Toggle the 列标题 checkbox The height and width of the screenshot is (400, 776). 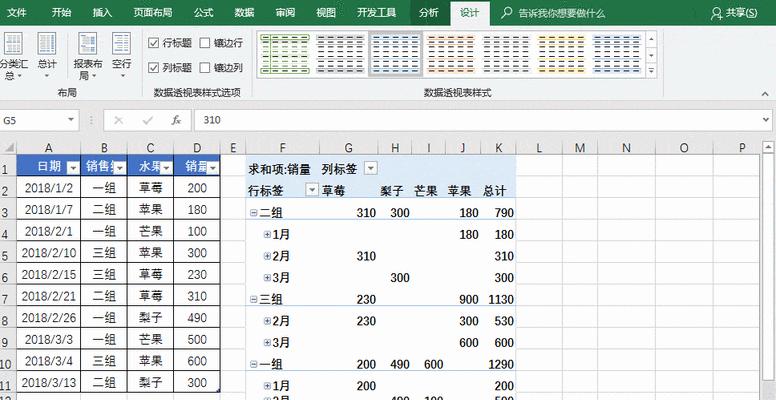153,67
